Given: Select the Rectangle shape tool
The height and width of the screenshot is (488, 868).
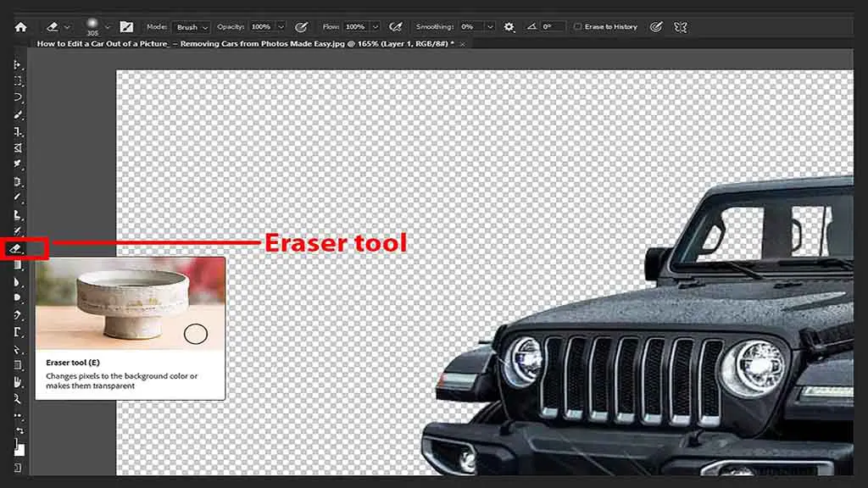Looking at the screenshot, I should pos(18,365).
